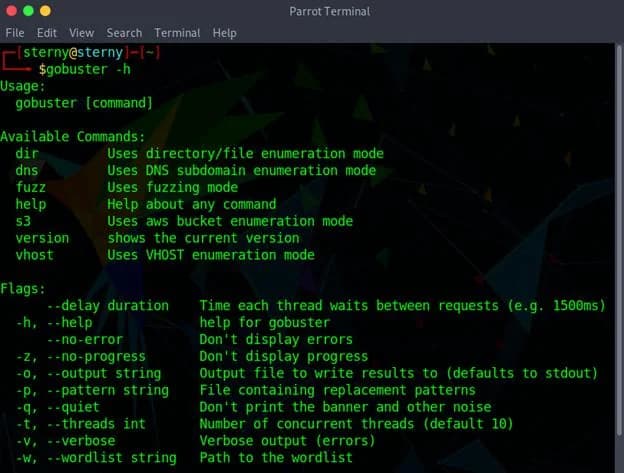624x473 pixels.
Task: Click 'Uses aws bucket enumeration mode' description
Action: pos(230,221)
